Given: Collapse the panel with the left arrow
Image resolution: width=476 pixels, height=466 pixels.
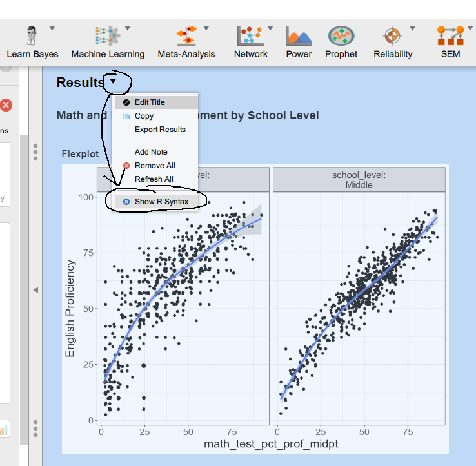Looking at the screenshot, I should tap(35, 290).
